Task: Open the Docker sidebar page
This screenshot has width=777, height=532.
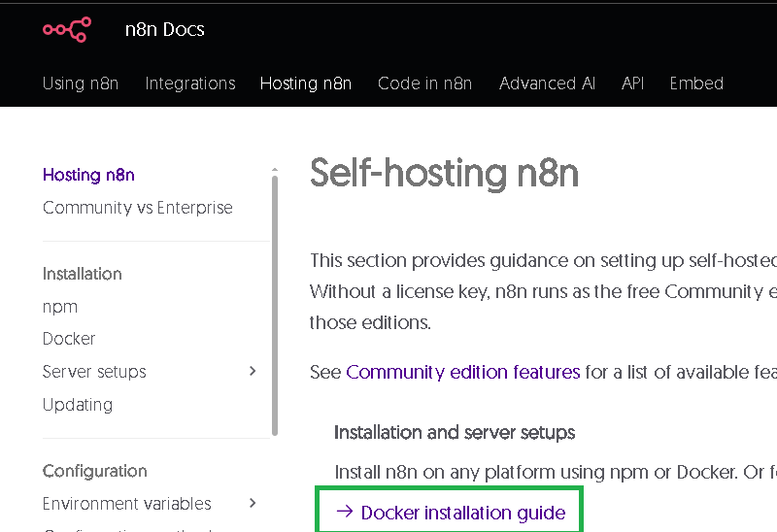Action: [69, 339]
